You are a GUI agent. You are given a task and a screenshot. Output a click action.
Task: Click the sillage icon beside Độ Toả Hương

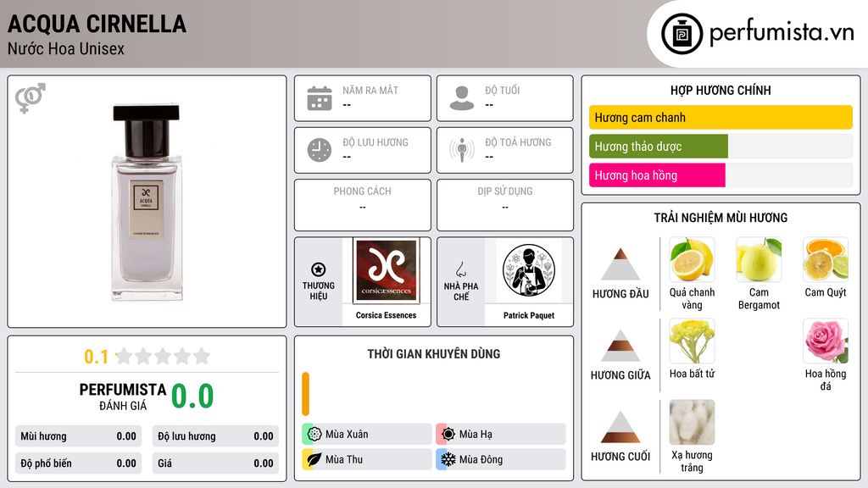coord(462,150)
